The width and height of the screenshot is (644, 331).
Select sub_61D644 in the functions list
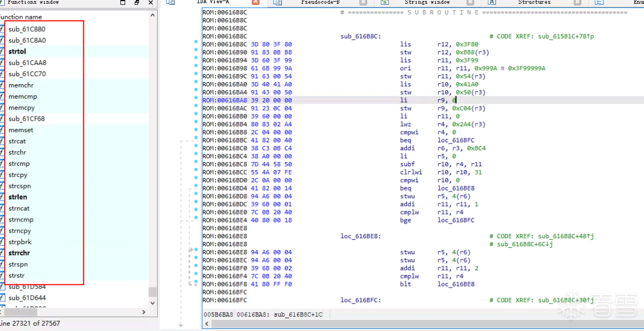27,298
